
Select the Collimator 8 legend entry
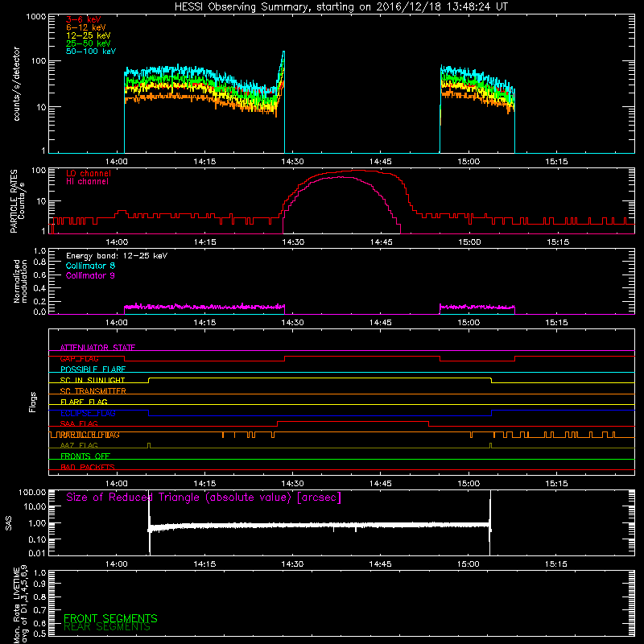(x=90, y=266)
